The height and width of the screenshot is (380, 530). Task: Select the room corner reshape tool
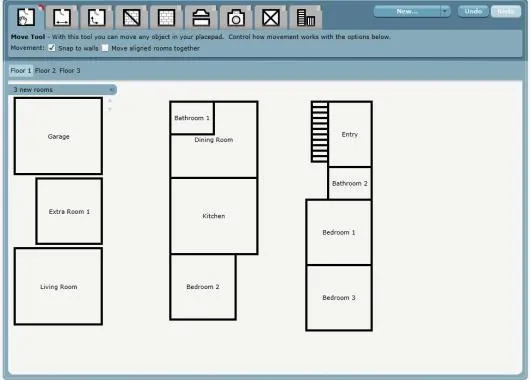[97, 18]
